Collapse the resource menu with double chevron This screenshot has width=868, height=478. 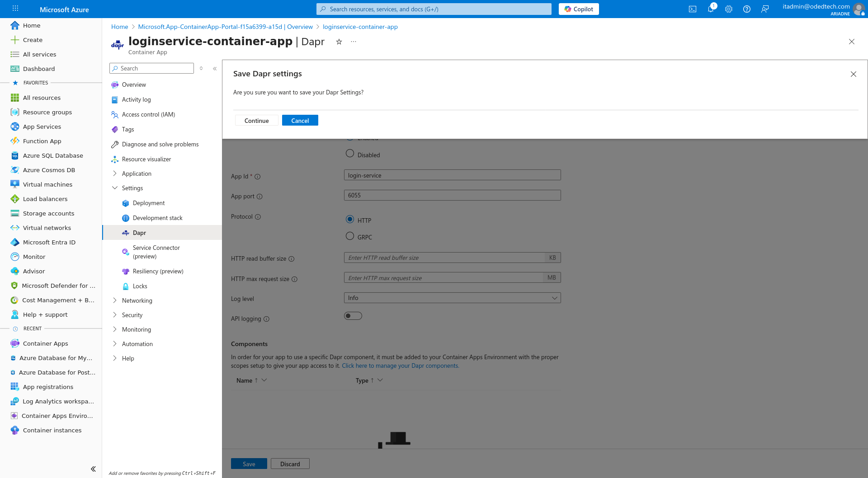coord(215,69)
